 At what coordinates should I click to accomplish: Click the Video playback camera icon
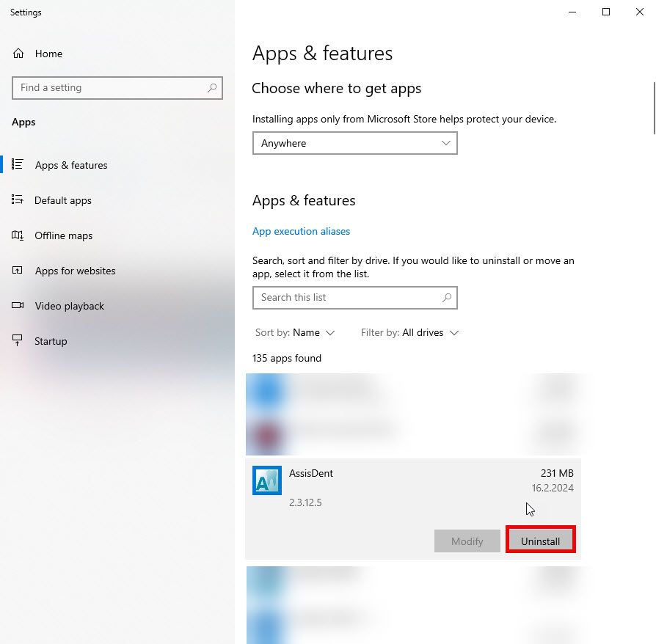(17, 305)
